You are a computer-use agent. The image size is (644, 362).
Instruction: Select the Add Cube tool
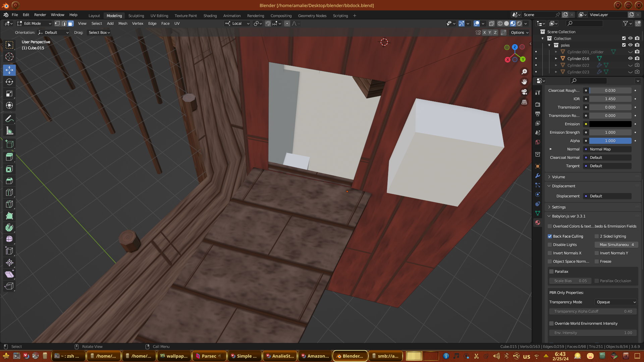[9, 144]
